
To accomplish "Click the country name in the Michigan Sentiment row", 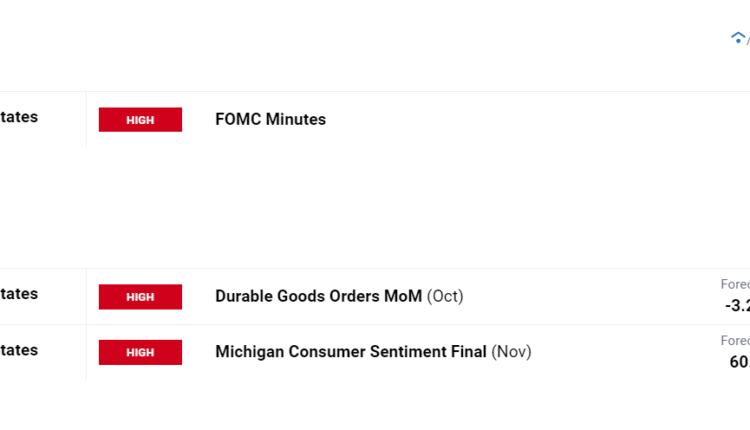I will coord(19,350).
